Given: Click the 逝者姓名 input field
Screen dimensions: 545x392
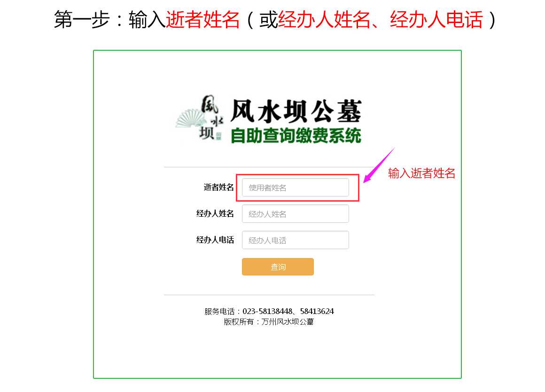Looking at the screenshot, I should [x=295, y=188].
